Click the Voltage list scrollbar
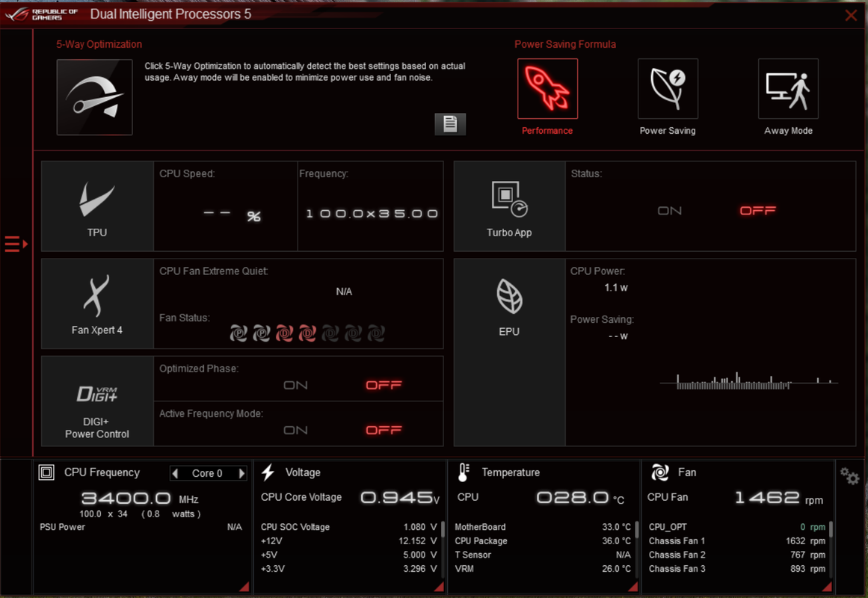Image resolution: width=868 pixels, height=598 pixels. 443,528
